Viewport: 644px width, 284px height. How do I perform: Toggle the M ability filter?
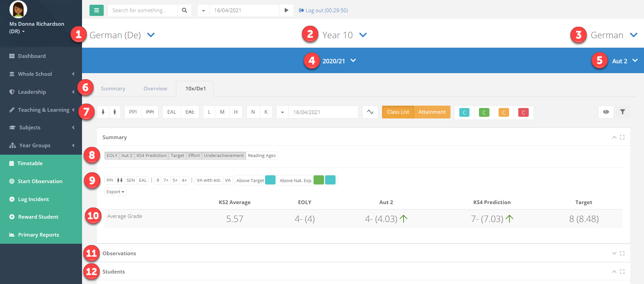[x=222, y=112]
